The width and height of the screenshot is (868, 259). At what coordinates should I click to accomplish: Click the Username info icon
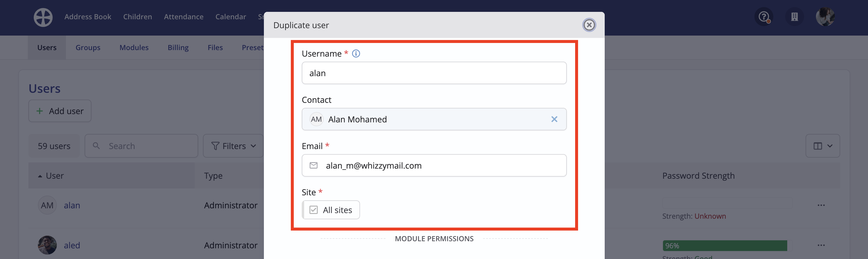pyautogui.click(x=356, y=54)
